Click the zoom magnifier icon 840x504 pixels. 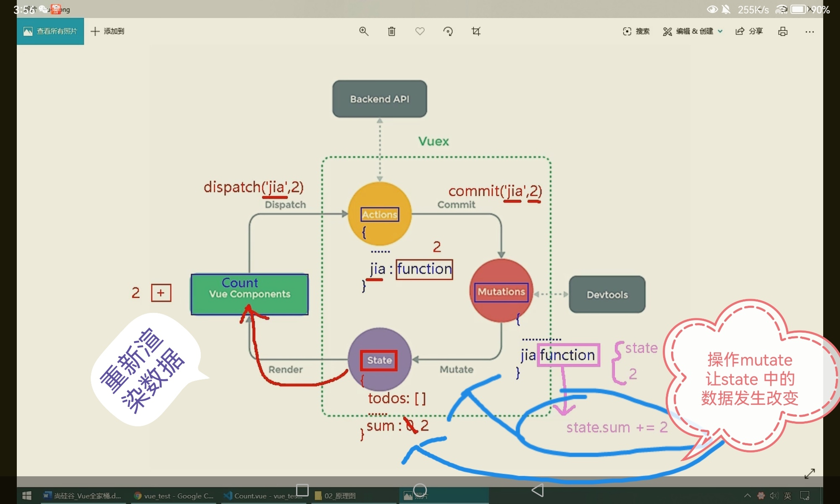[364, 31]
